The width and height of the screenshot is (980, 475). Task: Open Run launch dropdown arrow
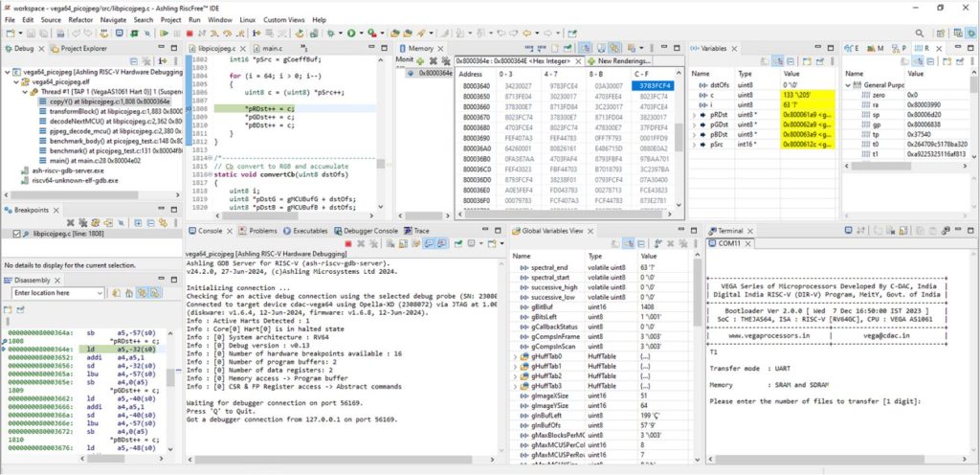click(361, 33)
